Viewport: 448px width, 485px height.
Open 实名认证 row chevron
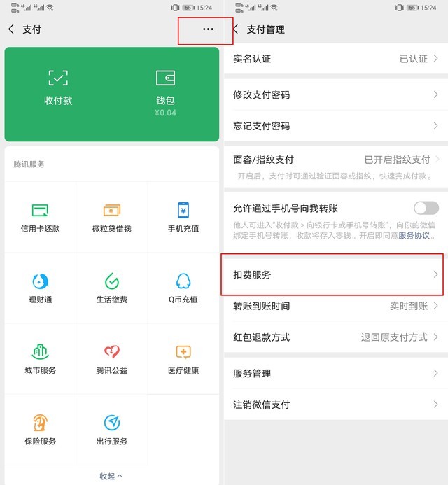point(435,58)
